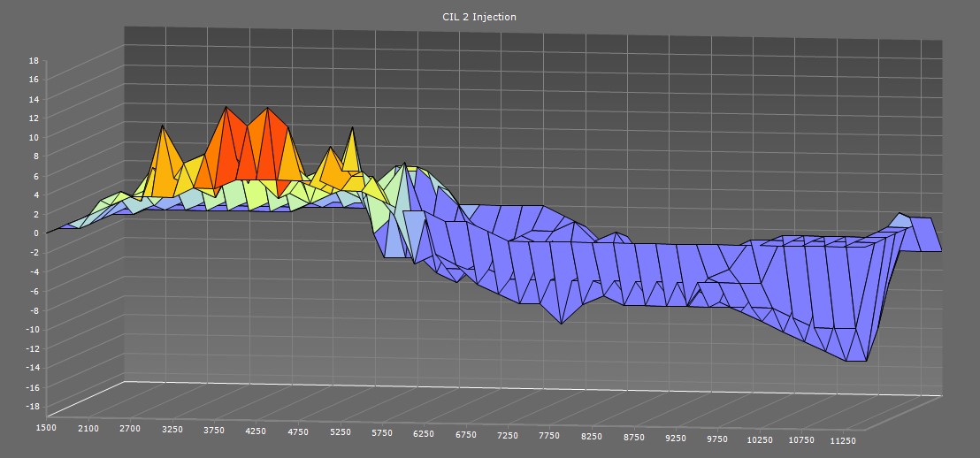This screenshot has height=458, width=980.
Task: Click the x-axis label 6750
Action: click(x=465, y=434)
